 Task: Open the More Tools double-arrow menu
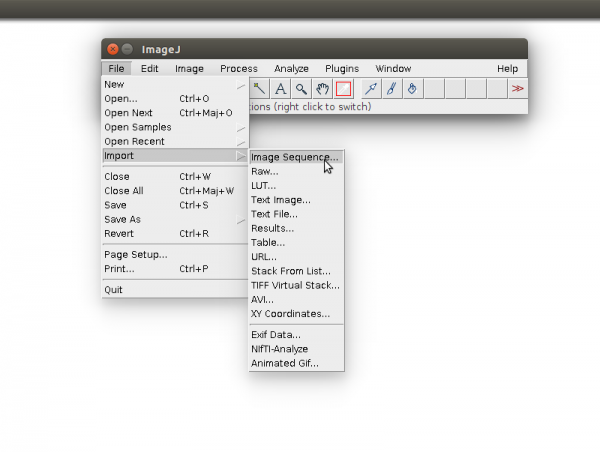point(517,89)
